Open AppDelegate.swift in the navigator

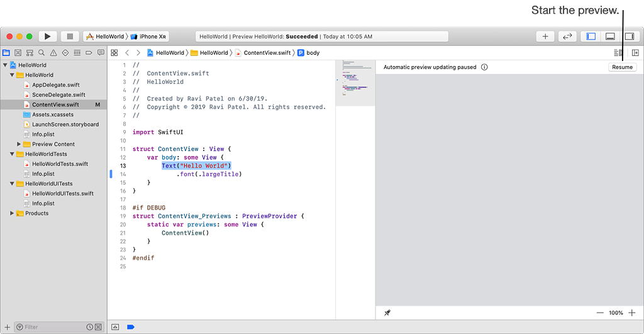coord(56,85)
